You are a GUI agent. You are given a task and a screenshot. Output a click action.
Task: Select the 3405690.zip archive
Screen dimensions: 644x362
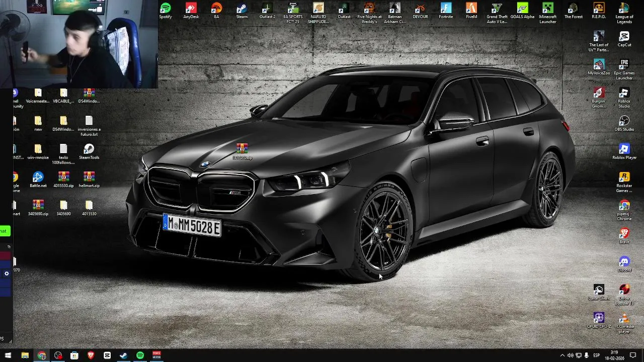click(38, 208)
